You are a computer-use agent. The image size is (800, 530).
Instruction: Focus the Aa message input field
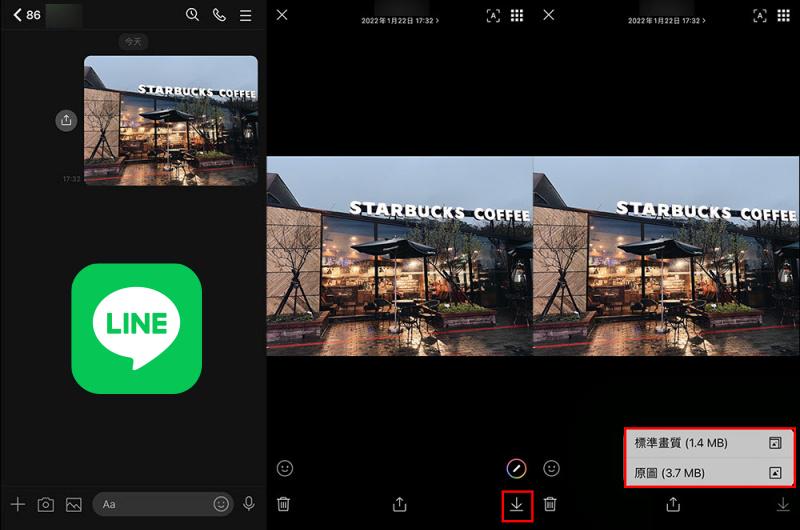point(163,504)
